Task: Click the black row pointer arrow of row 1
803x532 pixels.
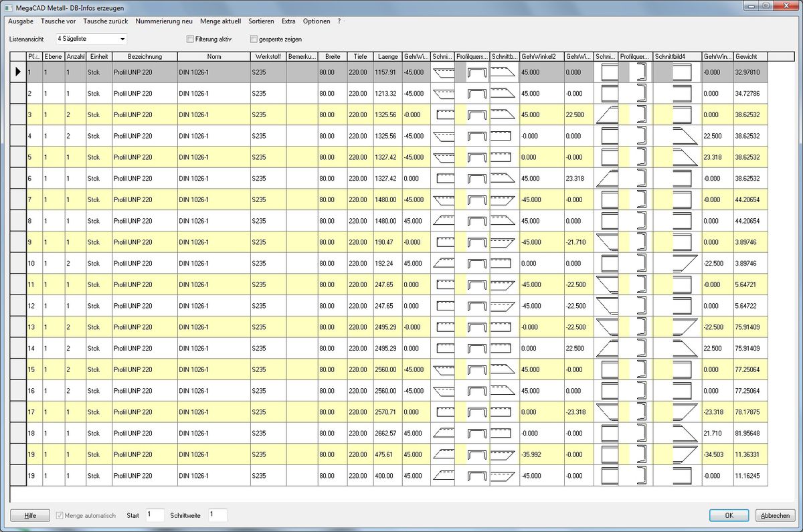Action: [18, 72]
